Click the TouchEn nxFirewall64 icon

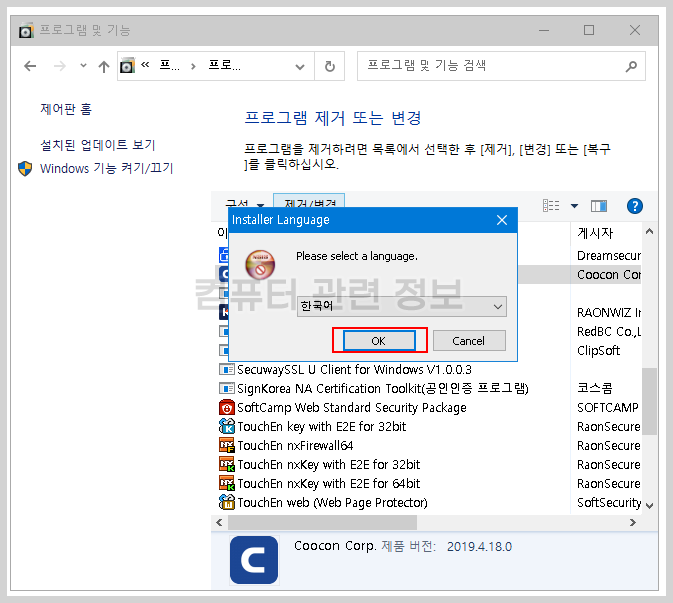tap(227, 445)
